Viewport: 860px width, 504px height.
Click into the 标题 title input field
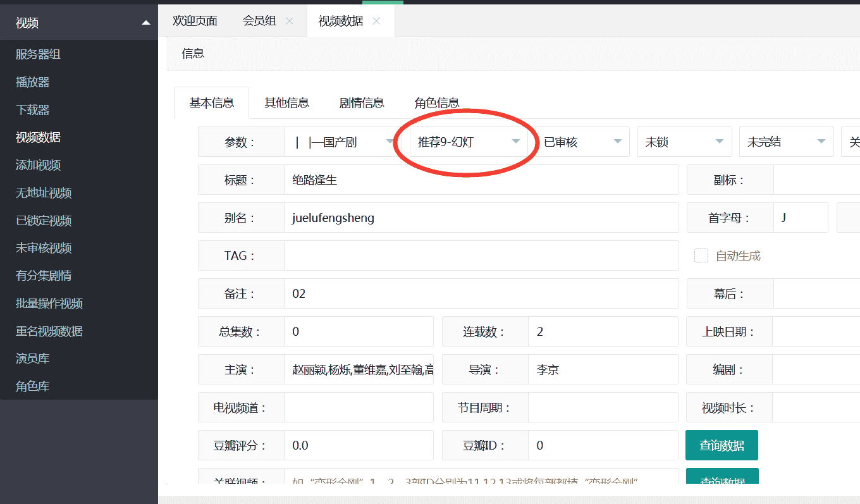pyautogui.click(x=443, y=180)
